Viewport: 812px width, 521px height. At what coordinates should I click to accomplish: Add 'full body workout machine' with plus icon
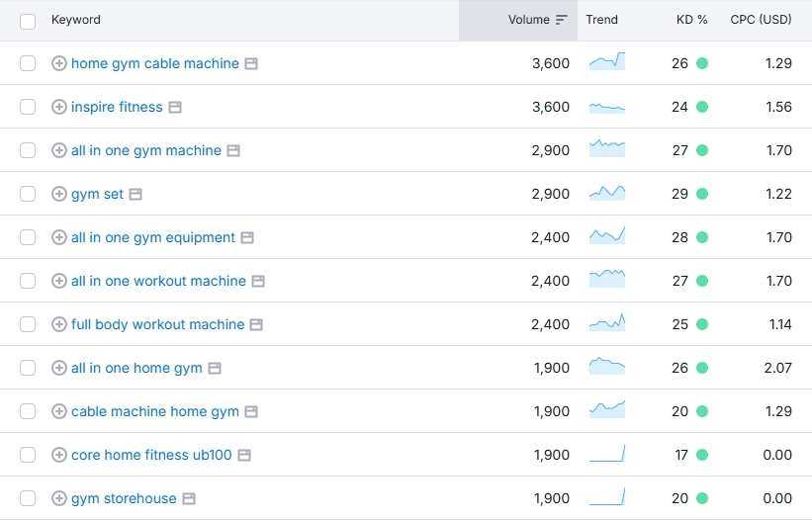click(x=58, y=324)
